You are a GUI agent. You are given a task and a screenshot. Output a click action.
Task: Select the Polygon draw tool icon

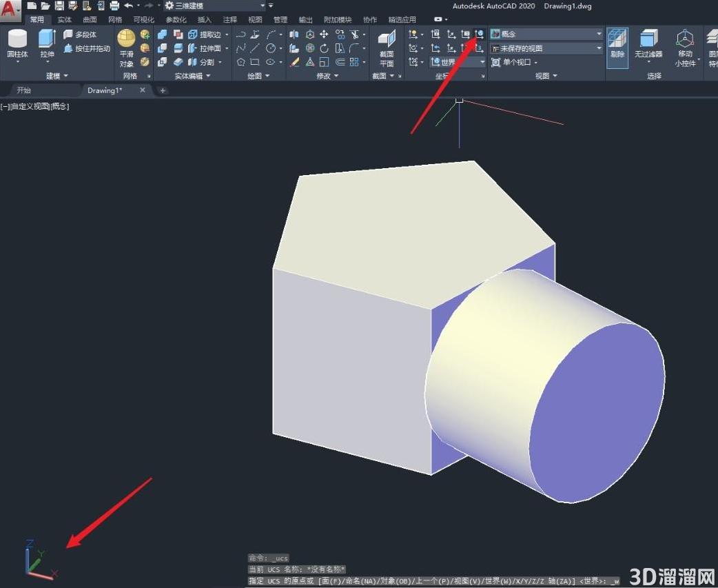point(241,62)
